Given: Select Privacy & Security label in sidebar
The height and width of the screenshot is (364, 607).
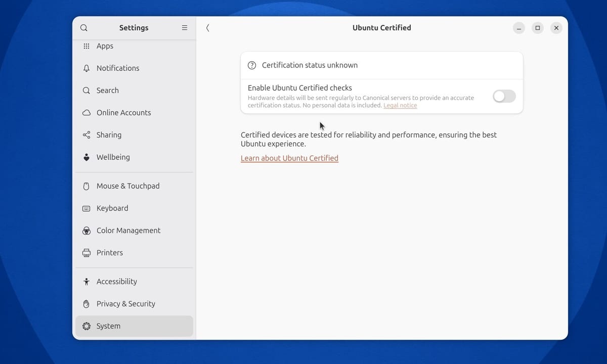Looking at the screenshot, I should tap(126, 304).
